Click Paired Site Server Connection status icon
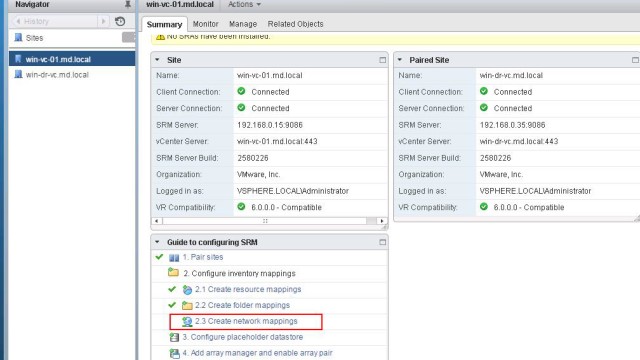 point(484,108)
